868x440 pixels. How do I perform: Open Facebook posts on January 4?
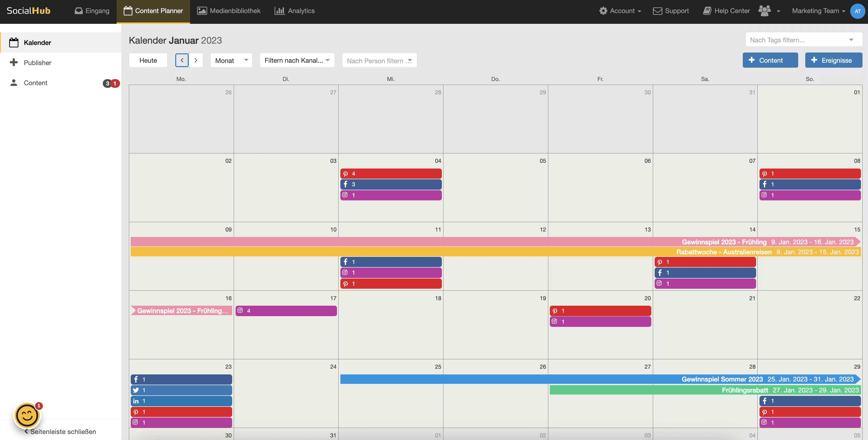(391, 184)
